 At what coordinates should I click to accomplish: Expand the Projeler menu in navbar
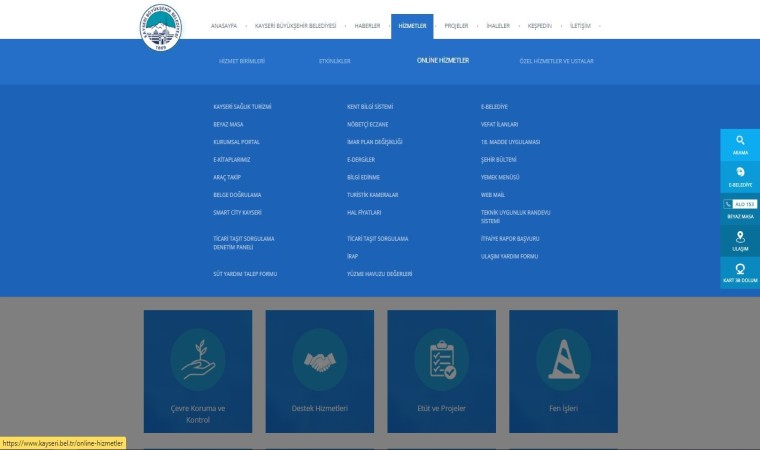click(458, 26)
